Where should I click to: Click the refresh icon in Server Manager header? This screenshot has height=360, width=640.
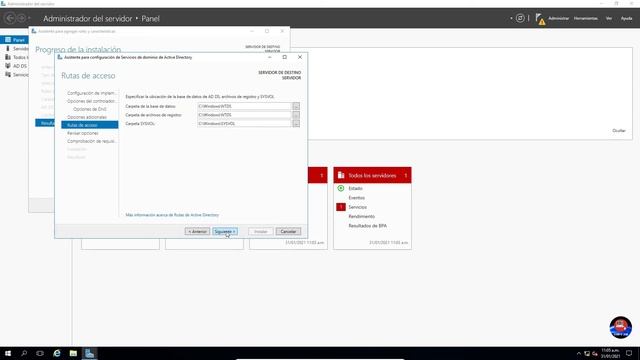520,18
